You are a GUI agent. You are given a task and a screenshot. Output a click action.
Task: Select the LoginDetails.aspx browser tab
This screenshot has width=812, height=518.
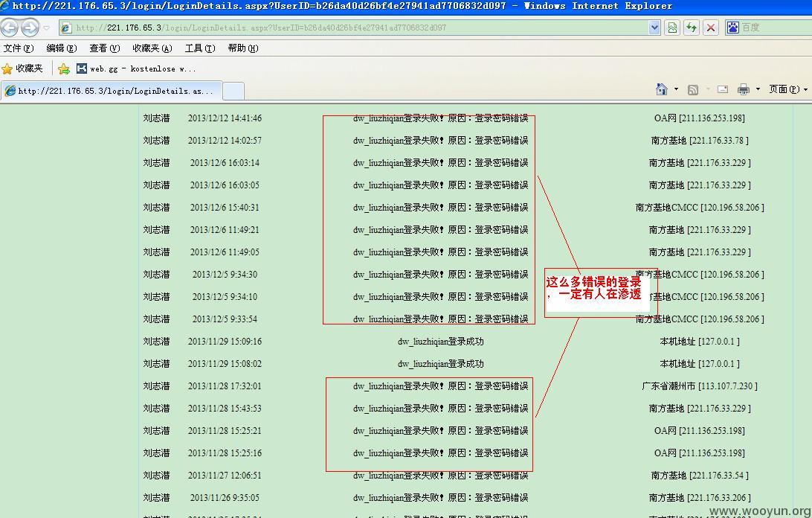pos(112,91)
